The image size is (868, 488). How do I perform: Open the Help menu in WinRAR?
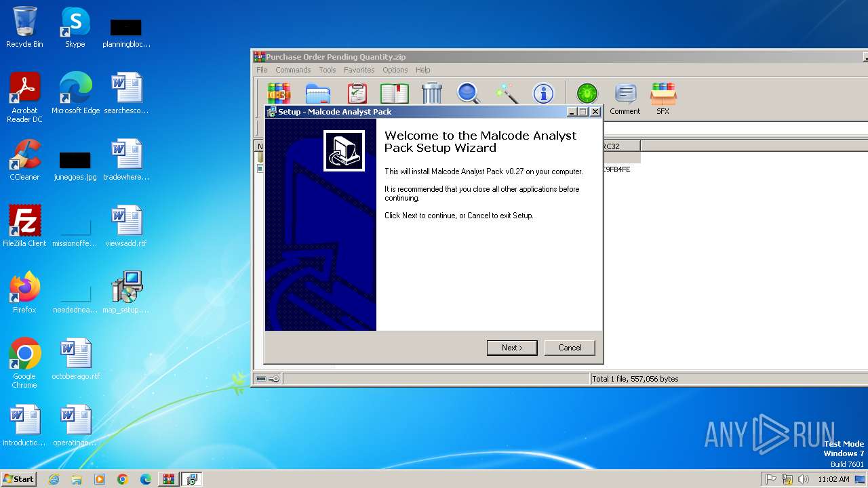pyautogui.click(x=423, y=70)
